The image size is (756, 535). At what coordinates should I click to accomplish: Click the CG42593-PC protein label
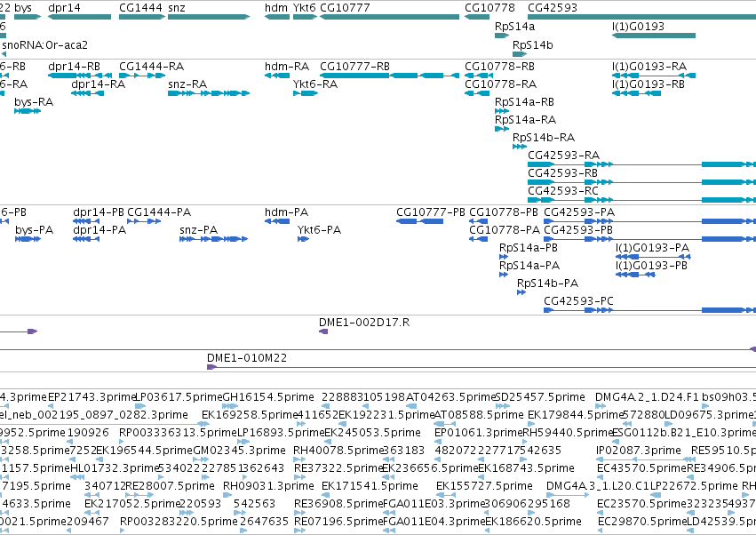pyautogui.click(x=578, y=300)
